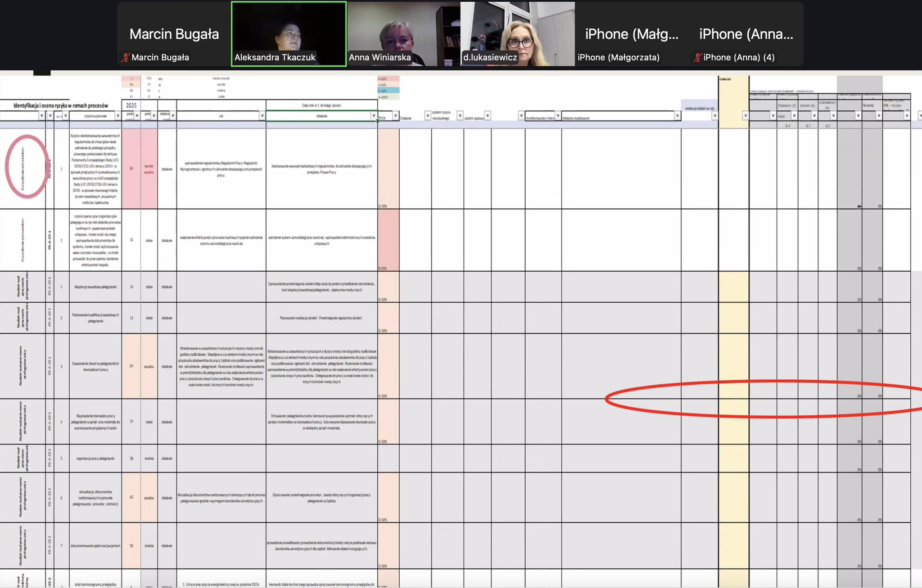Open the 'waga' column filter arrow
Image resolution: width=922 pixels, height=588 pixels.
pyautogui.click(x=794, y=116)
